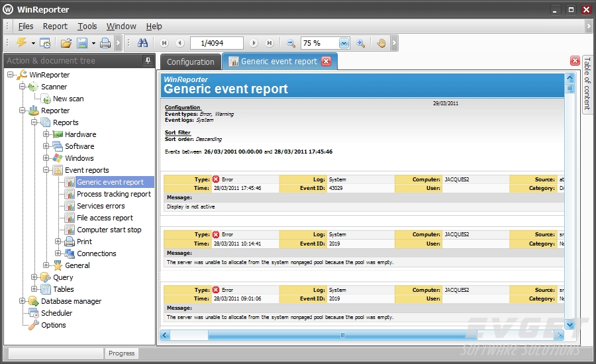Click the Hardware board icon in tree
Screen dimensions: 596x364
point(58,134)
